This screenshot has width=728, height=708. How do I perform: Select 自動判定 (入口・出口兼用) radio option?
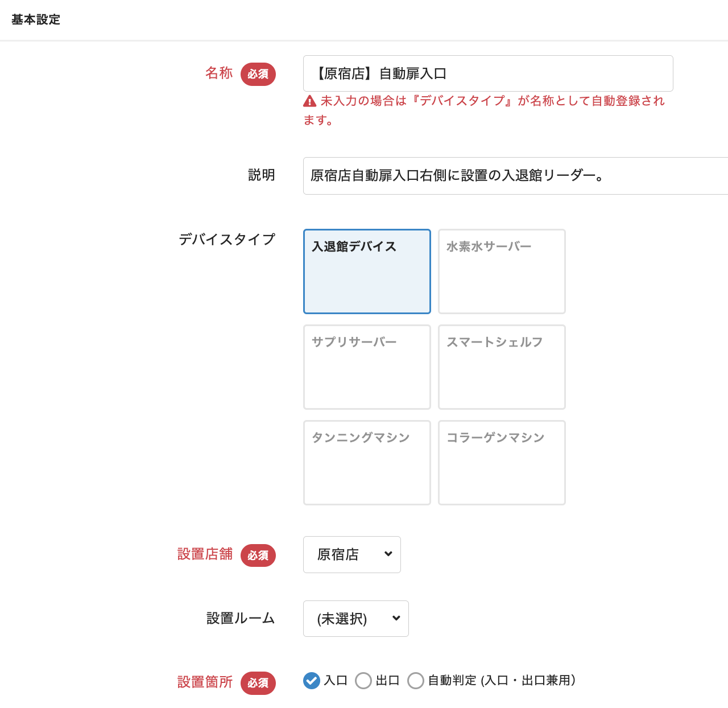pos(416,681)
